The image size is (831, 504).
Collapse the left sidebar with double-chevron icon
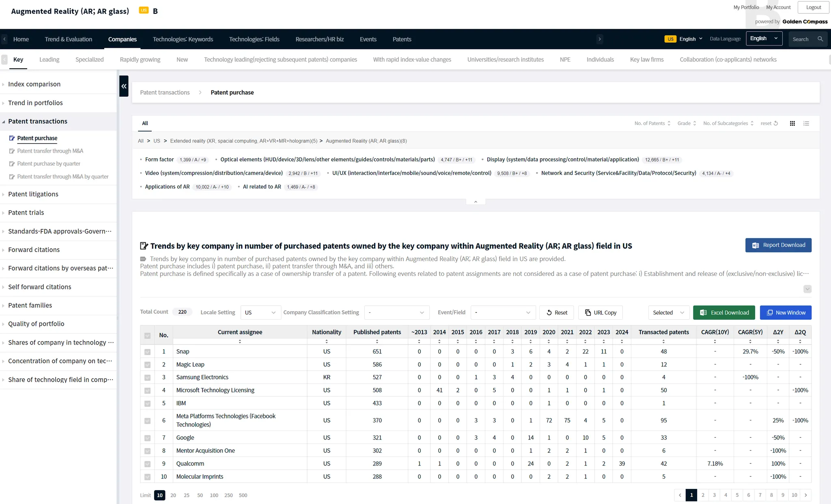click(124, 86)
